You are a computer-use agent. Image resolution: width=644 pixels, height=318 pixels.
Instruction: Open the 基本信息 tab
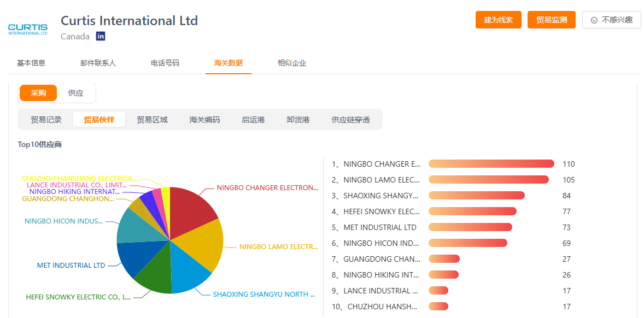coord(31,63)
